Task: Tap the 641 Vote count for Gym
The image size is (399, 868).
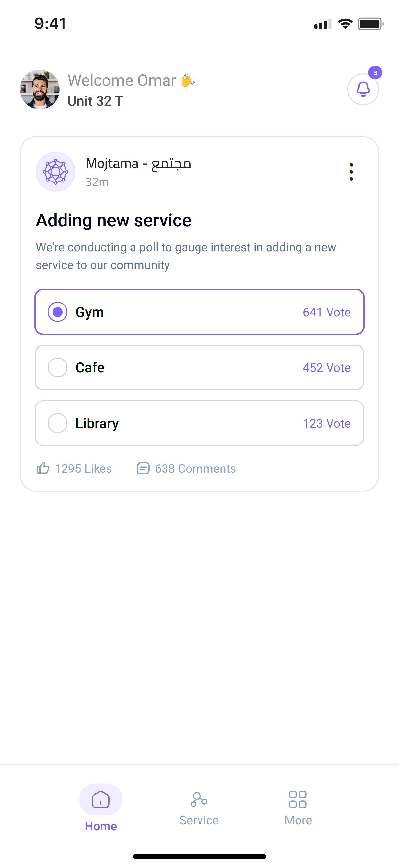Action: [327, 312]
